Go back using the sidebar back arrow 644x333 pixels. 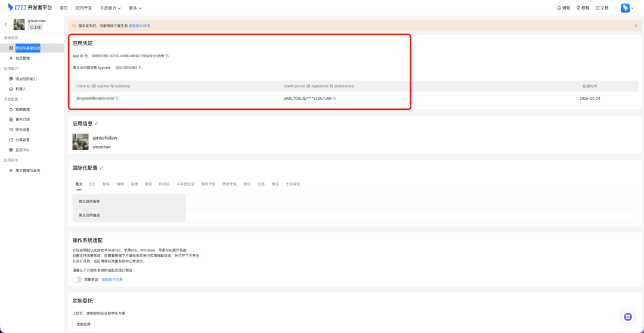click(x=6, y=24)
